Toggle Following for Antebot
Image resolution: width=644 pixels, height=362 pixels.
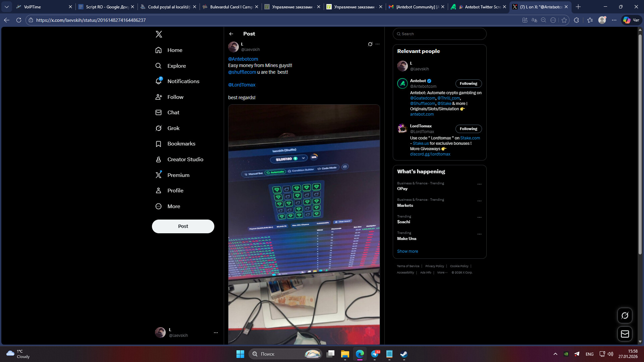coord(468,84)
